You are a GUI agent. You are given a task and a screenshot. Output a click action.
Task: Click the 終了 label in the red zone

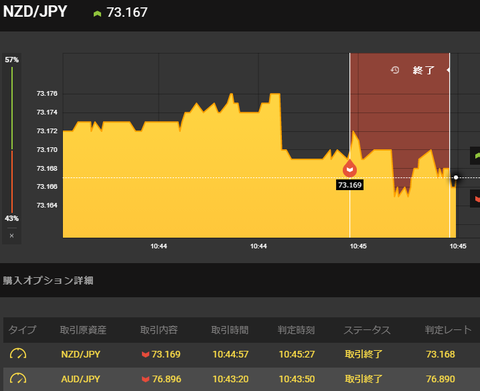(x=423, y=70)
